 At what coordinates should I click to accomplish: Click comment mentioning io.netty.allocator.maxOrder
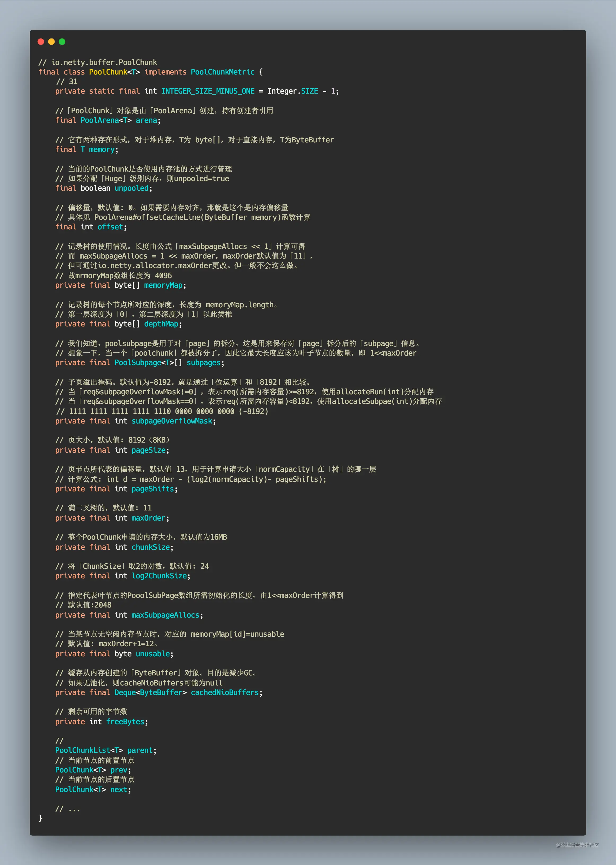[x=177, y=265]
